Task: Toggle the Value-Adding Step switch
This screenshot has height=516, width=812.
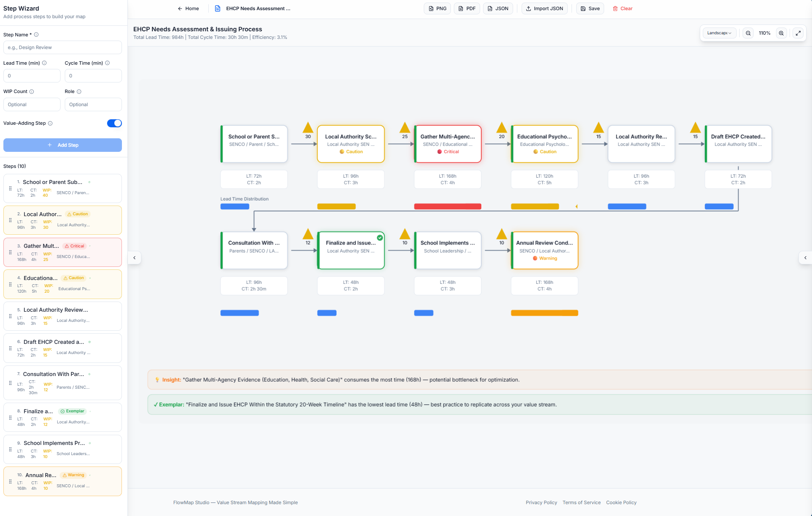Action: (x=114, y=124)
